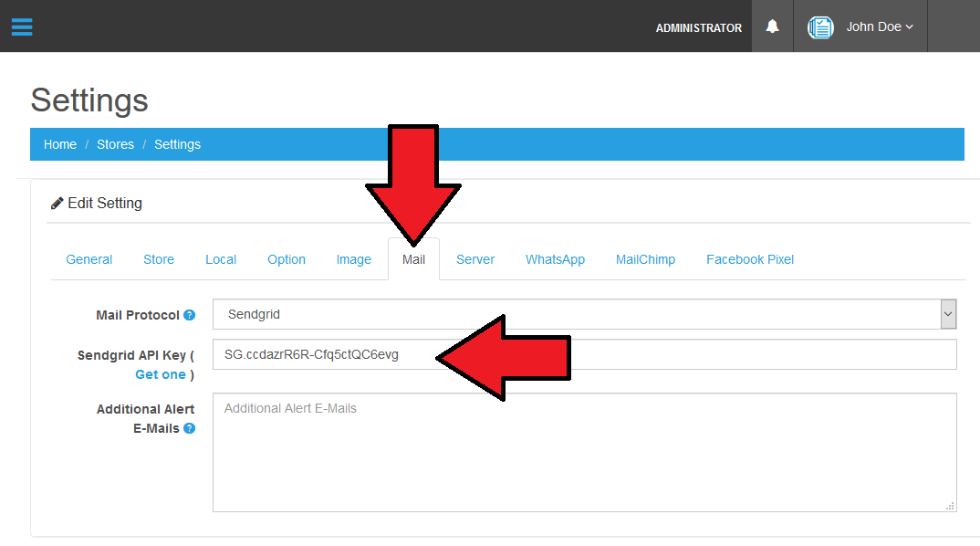
Task: Click the Mail Protocol help icon
Action: pos(189,315)
